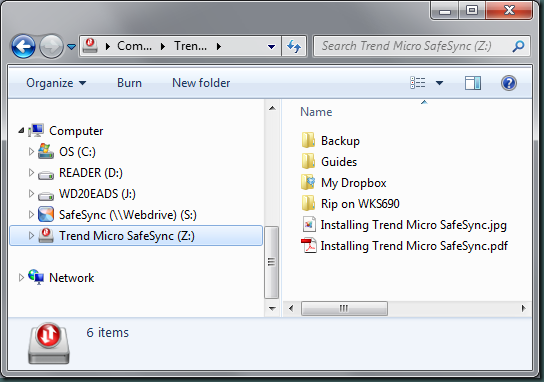Click the Guides folder icon
544x382 pixels.
(308, 161)
